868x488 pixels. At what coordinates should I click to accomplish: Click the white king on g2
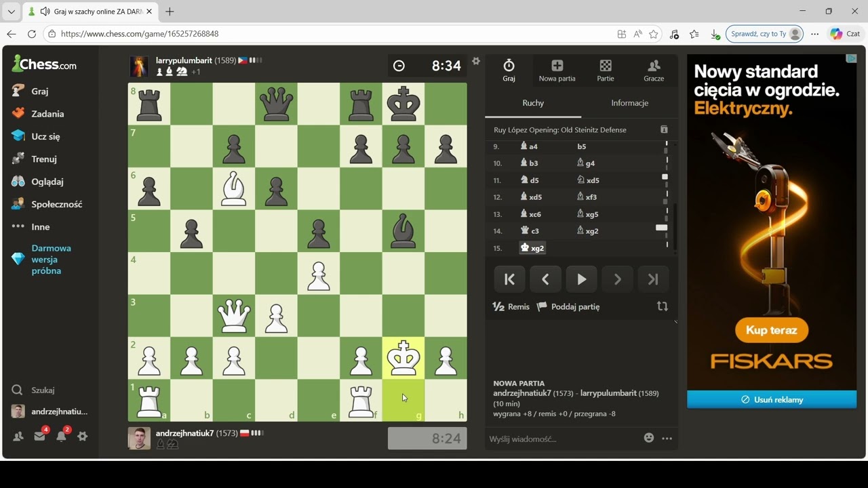tap(403, 358)
